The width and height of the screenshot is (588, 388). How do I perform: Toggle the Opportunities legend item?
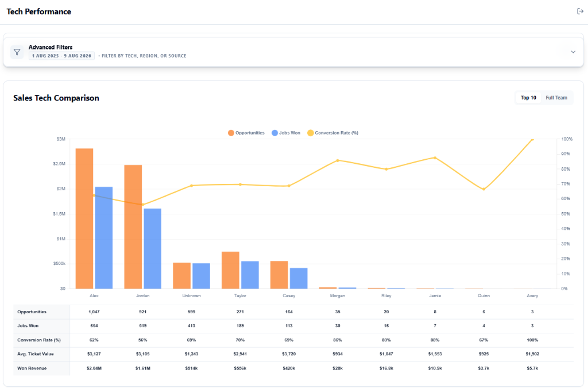tap(246, 133)
